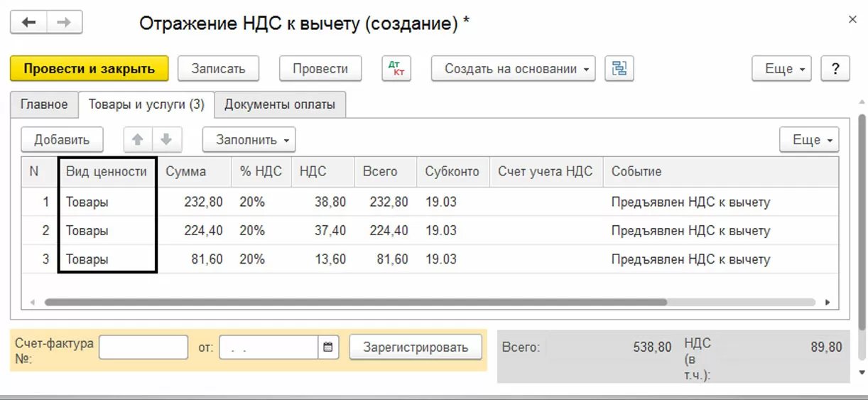Click Субконто 19.03 in row 2

[x=453, y=231]
